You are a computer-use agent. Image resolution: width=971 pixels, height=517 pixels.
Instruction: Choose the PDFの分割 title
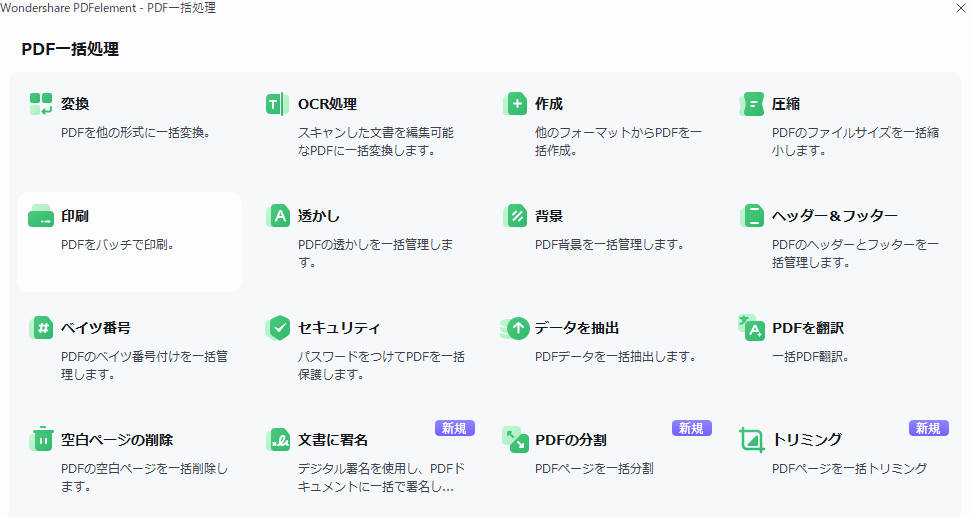coord(570,440)
